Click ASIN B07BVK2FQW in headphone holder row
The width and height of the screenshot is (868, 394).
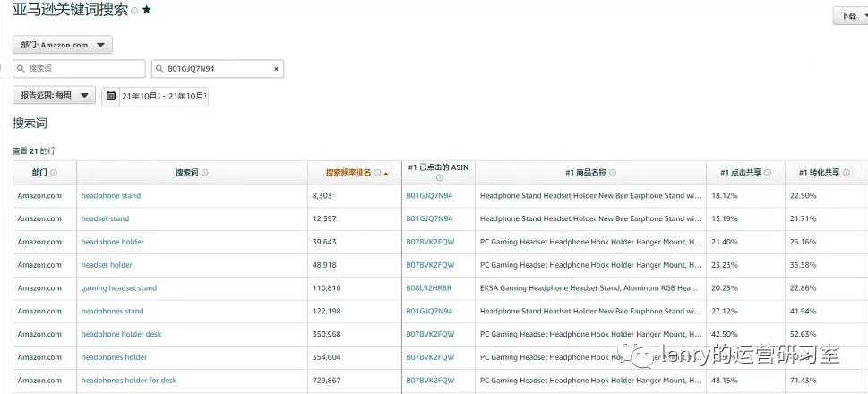tap(430, 243)
